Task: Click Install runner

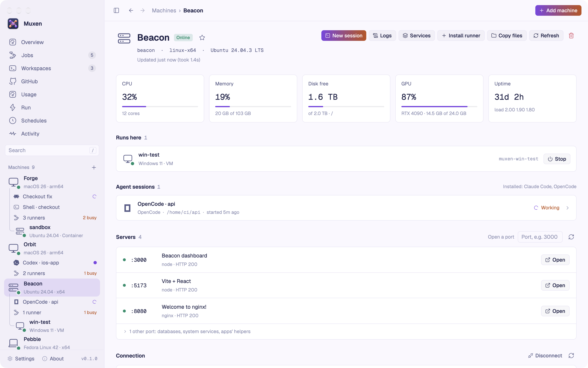Action: click(x=461, y=36)
